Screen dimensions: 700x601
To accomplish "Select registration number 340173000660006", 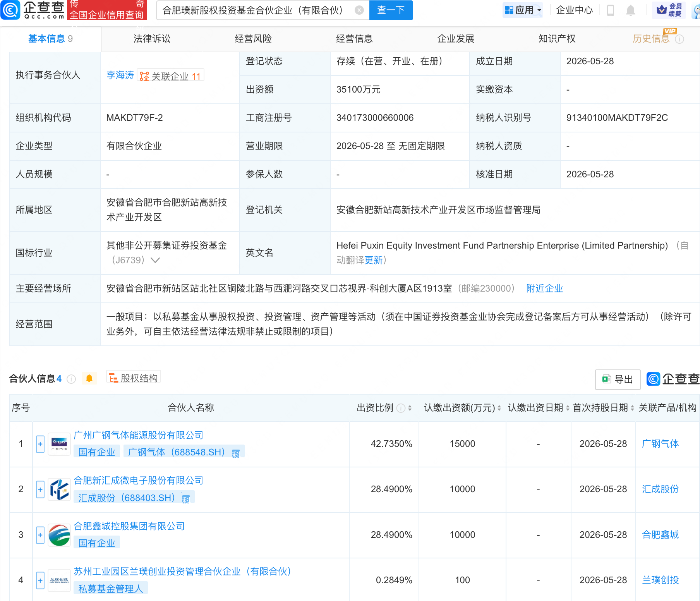I will click(375, 118).
